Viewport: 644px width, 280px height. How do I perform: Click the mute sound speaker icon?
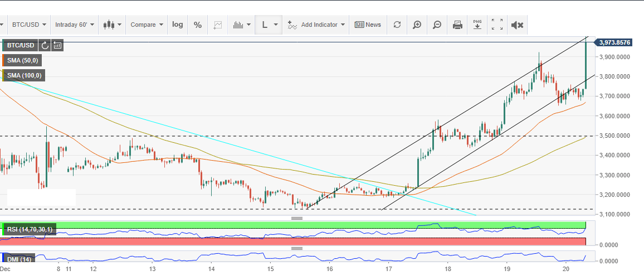point(517,25)
